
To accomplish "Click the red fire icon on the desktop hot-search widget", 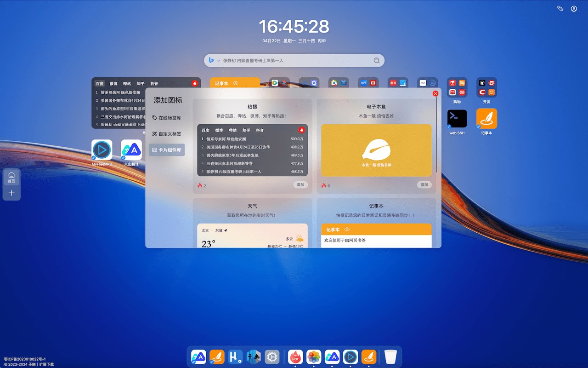I will (x=195, y=83).
